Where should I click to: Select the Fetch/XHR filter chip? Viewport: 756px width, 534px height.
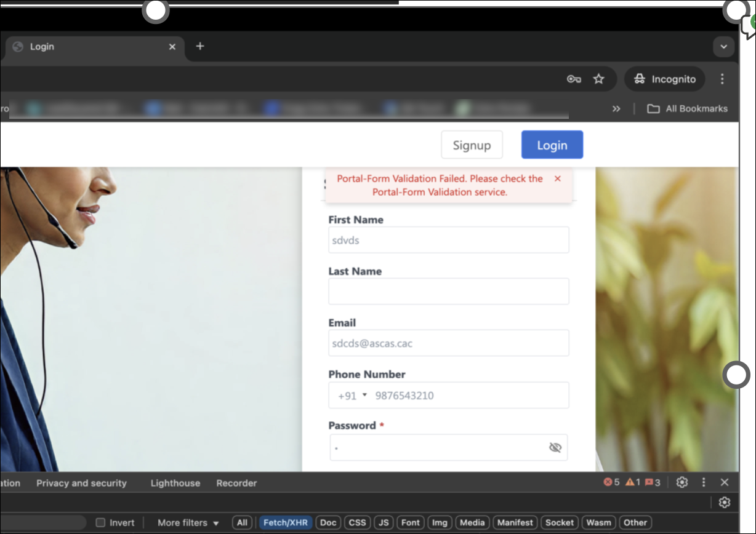click(285, 523)
